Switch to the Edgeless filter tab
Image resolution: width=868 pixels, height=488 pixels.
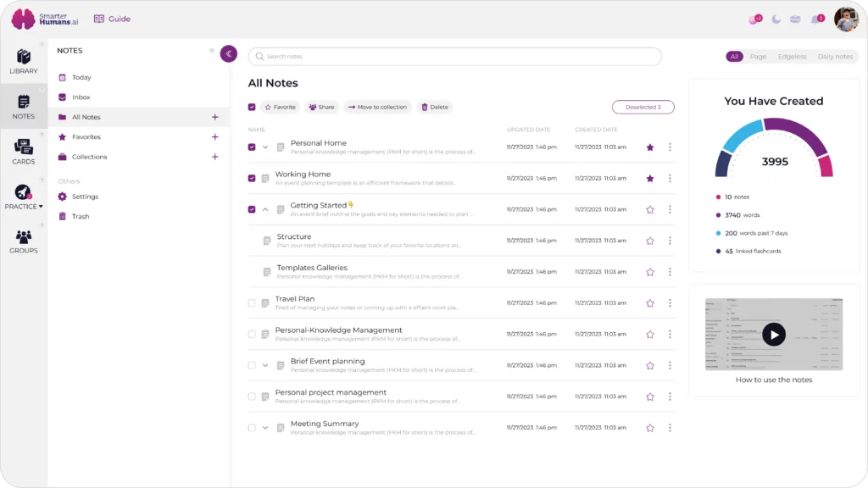tap(792, 57)
